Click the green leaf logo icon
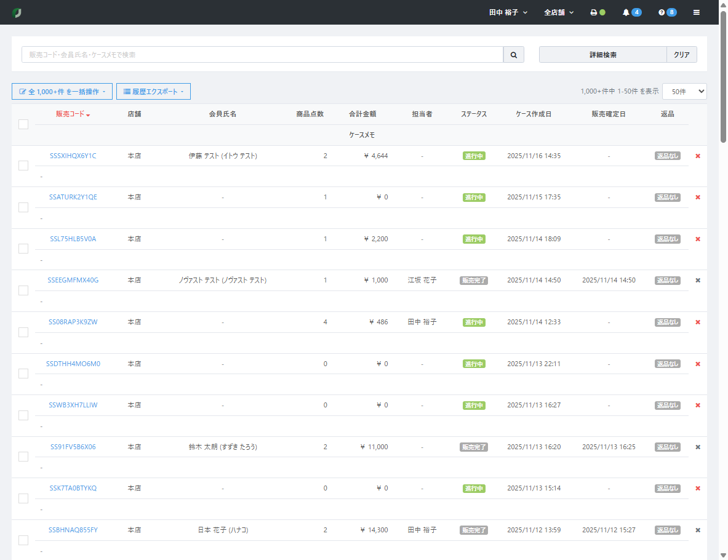 click(x=17, y=12)
